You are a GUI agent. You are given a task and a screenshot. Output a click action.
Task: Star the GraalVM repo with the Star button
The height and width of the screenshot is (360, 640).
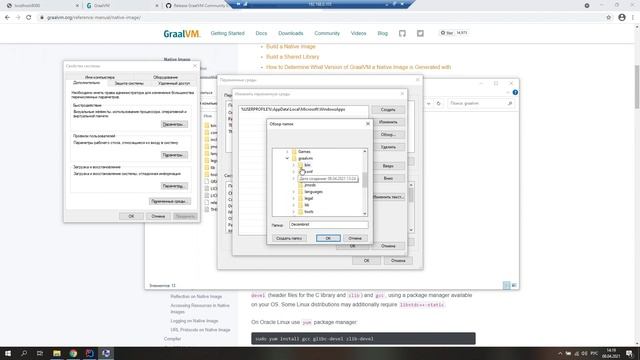447,33
